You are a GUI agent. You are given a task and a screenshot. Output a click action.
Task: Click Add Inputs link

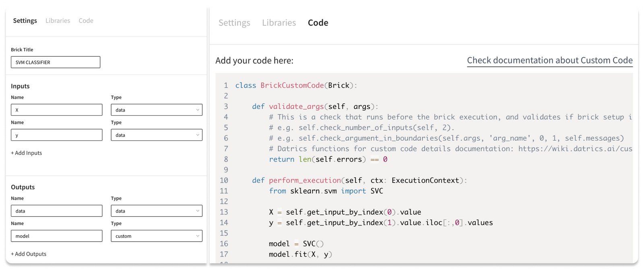click(27, 153)
